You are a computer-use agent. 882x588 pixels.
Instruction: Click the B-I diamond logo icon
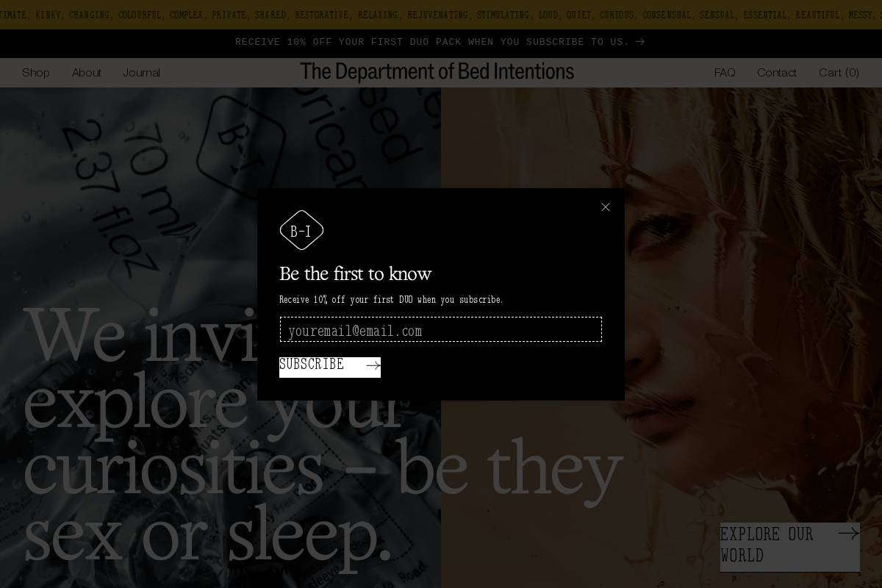point(301,229)
